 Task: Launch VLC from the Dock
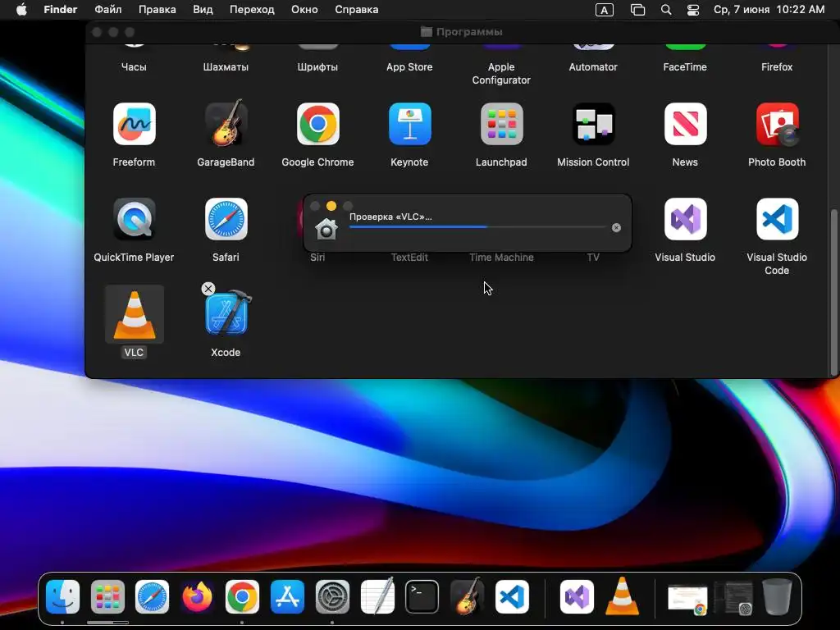622,596
